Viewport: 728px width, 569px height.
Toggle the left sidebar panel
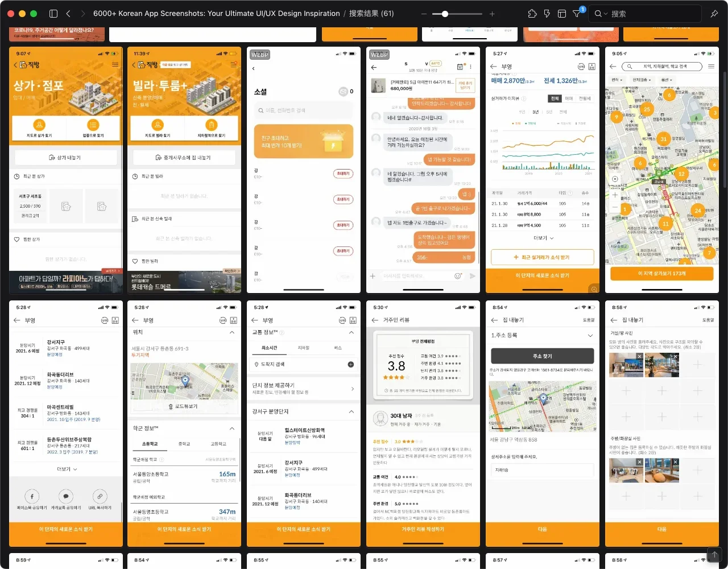(x=53, y=14)
